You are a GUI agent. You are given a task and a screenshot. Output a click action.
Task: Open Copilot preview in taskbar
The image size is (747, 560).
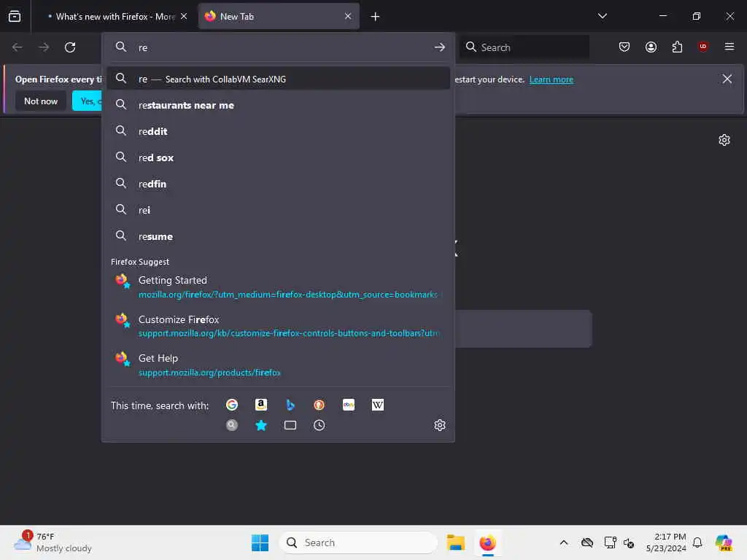[724, 542]
